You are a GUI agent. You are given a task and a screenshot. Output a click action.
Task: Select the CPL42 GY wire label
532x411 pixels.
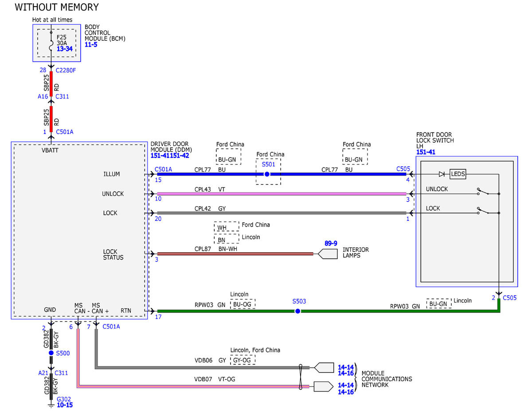click(x=210, y=208)
